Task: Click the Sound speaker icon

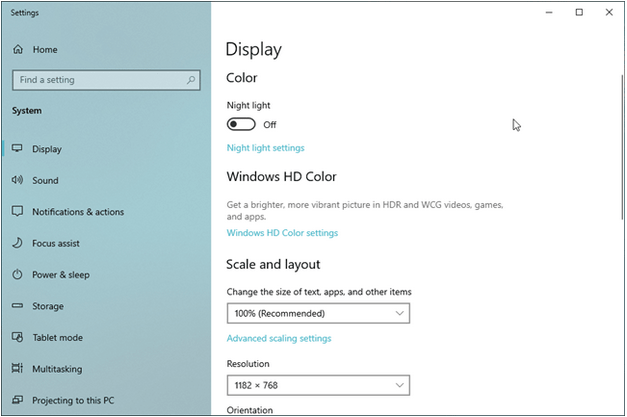Action: click(x=17, y=180)
